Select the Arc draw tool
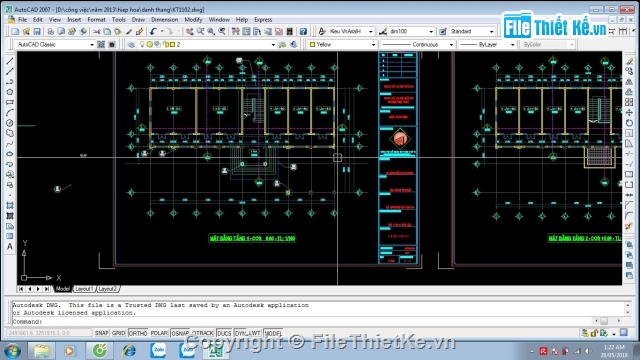This screenshot has width=640, height=360. (x=10, y=113)
